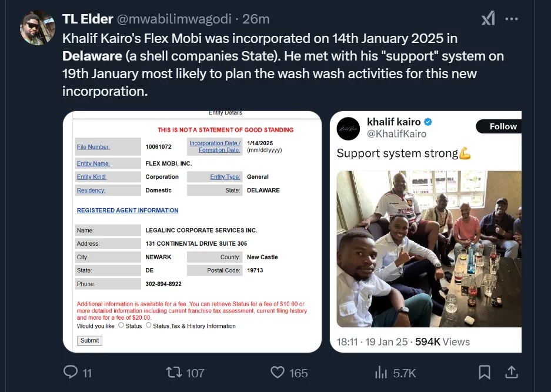The height and width of the screenshot is (392, 551).
Task: Select Status, Tax & History Information radio
Action: click(148, 325)
